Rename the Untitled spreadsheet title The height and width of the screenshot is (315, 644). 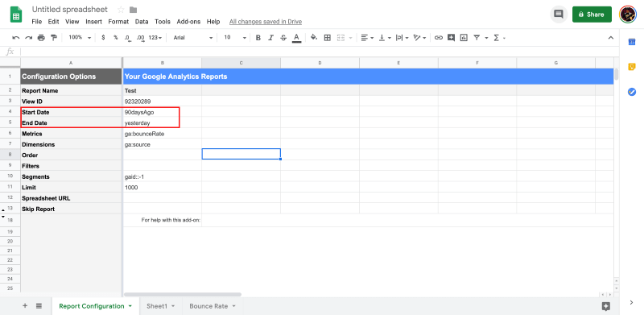(x=70, y=9)
